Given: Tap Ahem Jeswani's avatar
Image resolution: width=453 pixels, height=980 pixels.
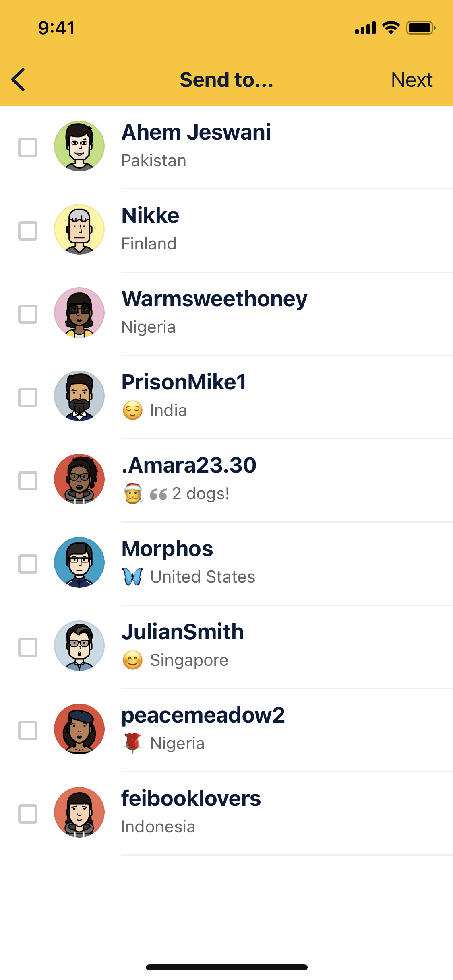Looking at the screenshot, I should 79,146.
